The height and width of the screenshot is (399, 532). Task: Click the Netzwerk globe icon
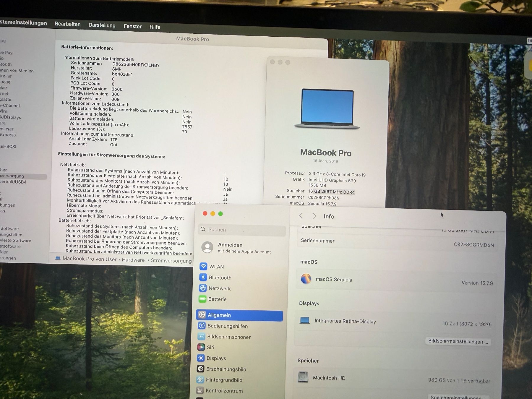(x=203, y=288)
